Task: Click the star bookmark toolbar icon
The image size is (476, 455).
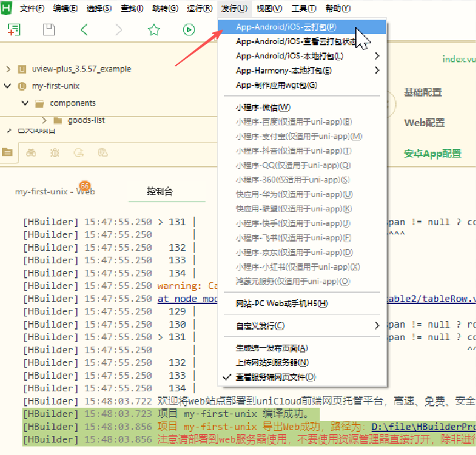Action: 154,30
